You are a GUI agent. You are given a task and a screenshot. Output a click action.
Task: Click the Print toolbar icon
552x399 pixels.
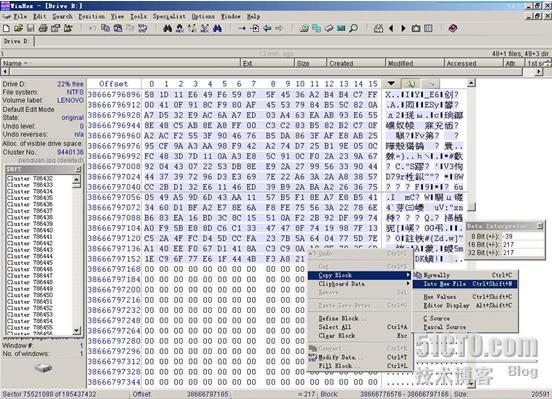coord(43,29)
